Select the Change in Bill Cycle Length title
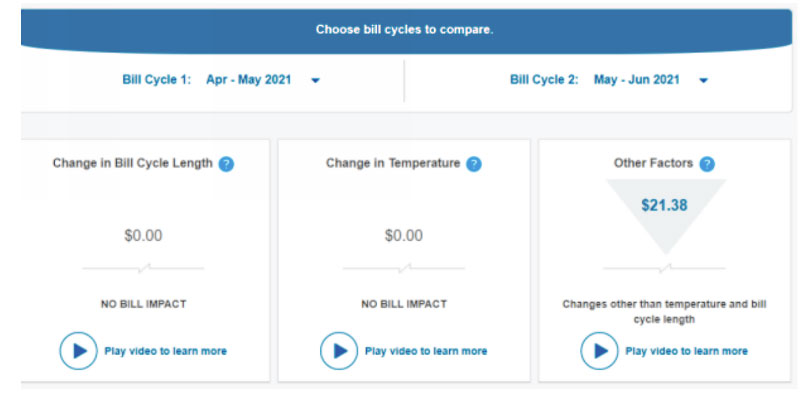Image resolution: width=811 pixels, height=401 pixels. (x=133, y=164)
